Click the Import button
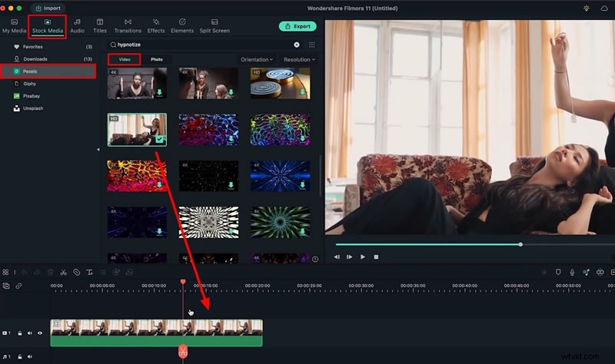The image size is (615, 364). 48,8
